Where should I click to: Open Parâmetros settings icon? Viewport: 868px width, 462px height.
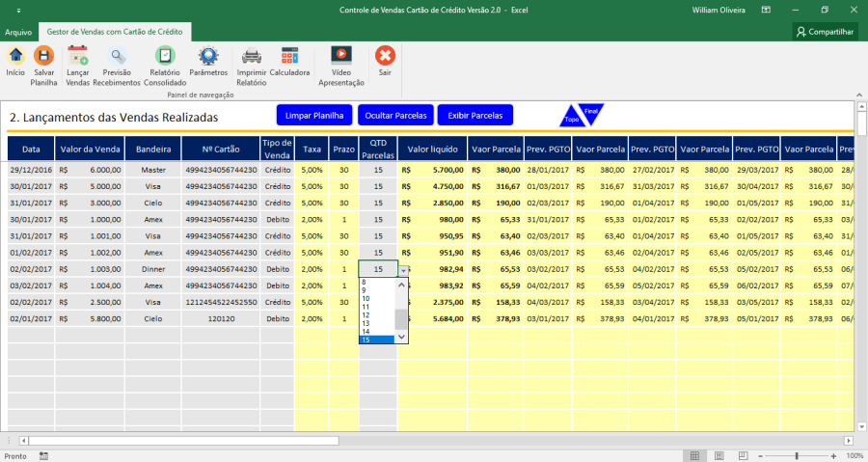208,56
